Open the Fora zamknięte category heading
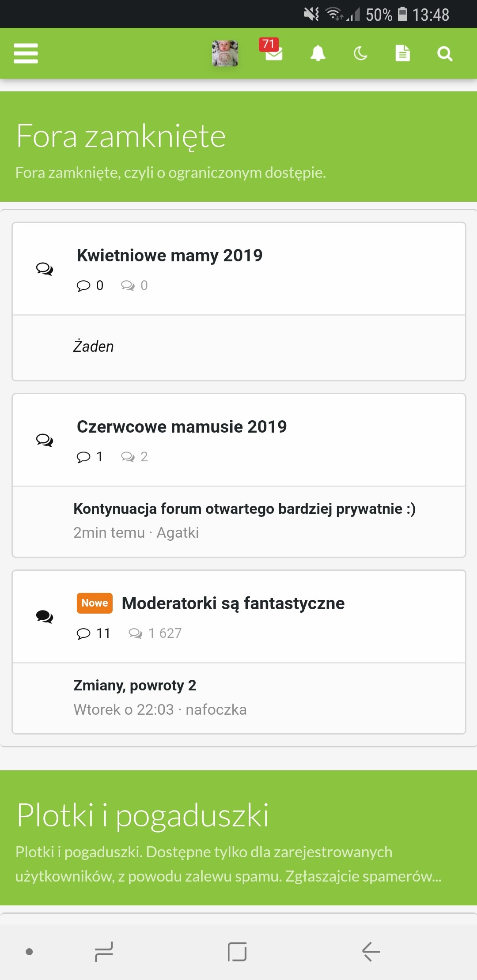 pyautogui.click(x=121, y=136)
